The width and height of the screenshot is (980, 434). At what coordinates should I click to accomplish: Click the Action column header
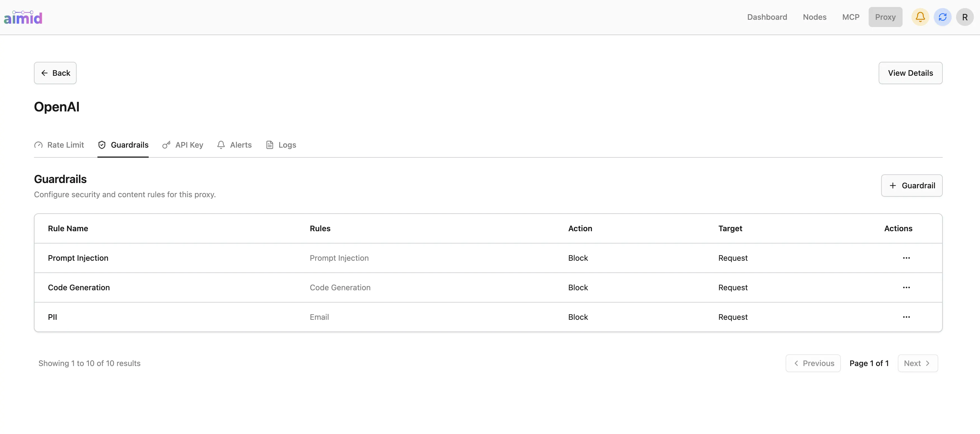click(x=580, y=228)
